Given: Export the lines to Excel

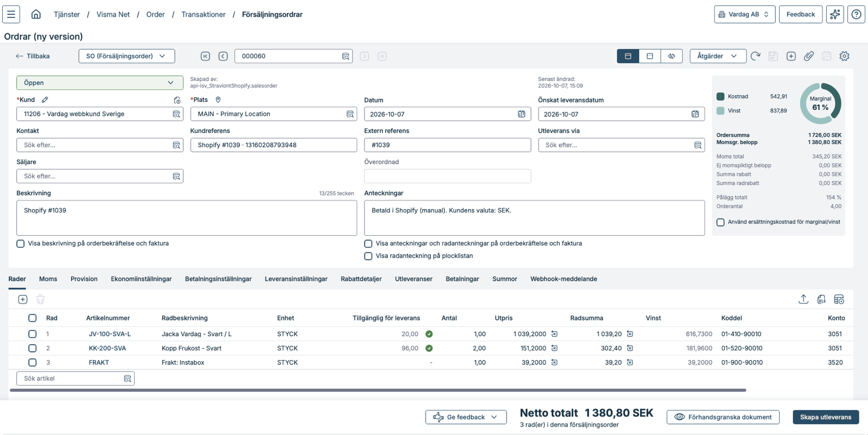Looking at the screenshot, I should pos(821,299).
